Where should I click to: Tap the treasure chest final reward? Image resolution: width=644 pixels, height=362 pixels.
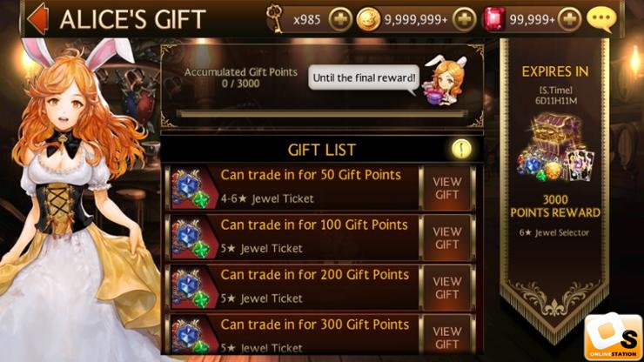coord(555,148)
